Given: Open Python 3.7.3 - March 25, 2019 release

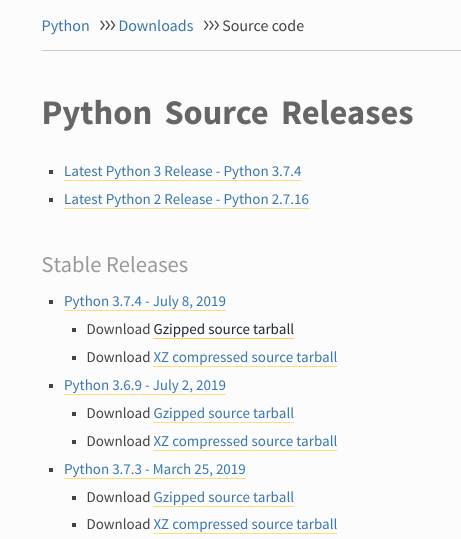Looking at the screenshot, I should pyautogui.click(x=155, y=470).
